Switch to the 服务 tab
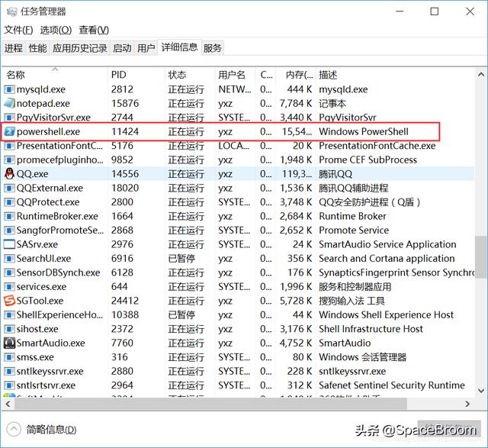 pyautogui.click(x=212, y=48)
